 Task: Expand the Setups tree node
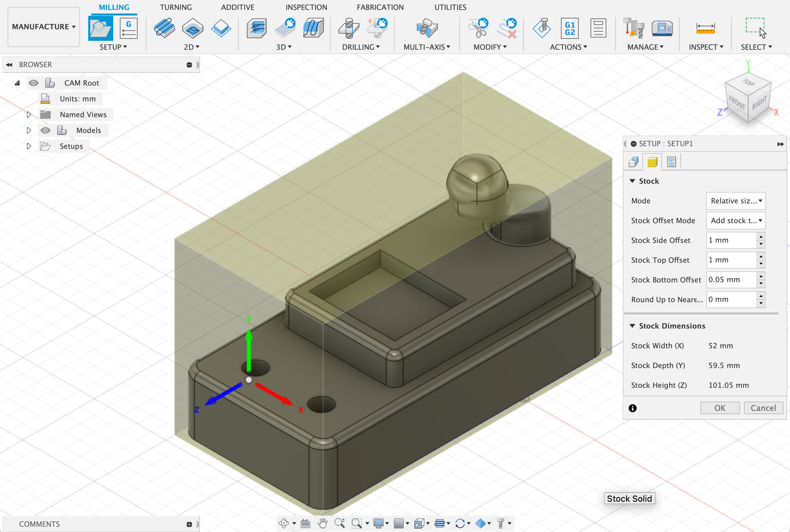pos(29,146)
